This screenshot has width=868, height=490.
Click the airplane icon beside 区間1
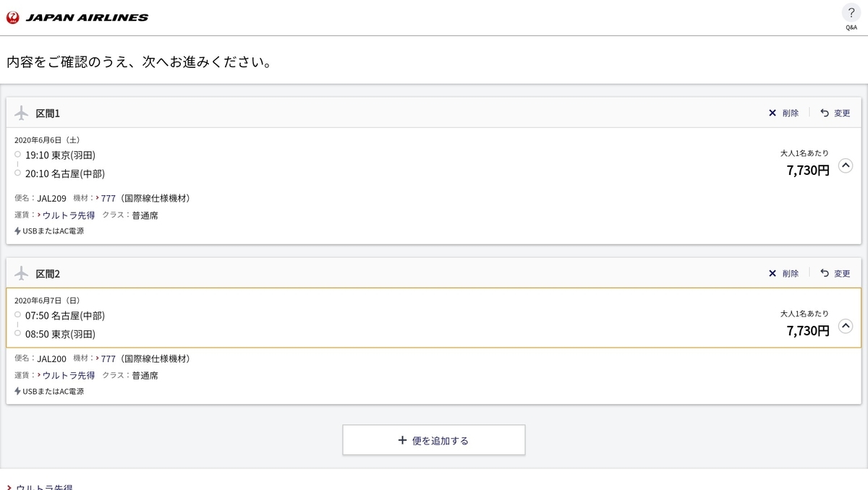click(x=22, y=113)
